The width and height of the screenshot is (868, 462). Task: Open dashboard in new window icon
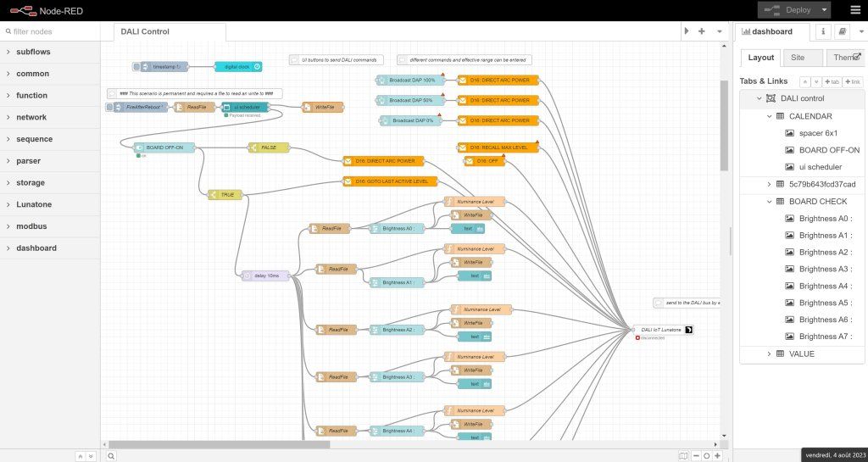(857, 58)
